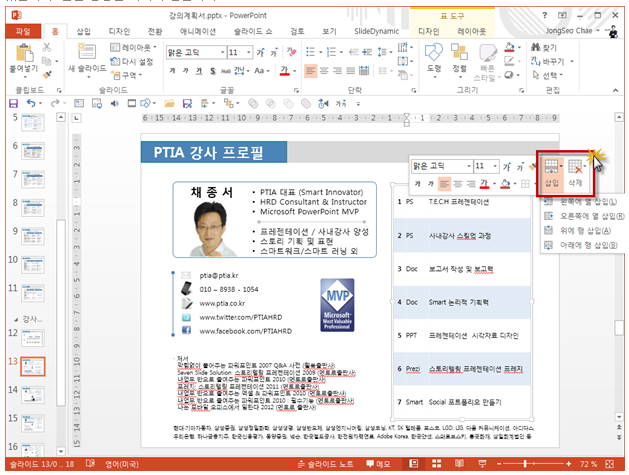This screenshot has width=629, height=475.
Task: Toggle Align Right in ribbon paragraph group
Action: pos(337,71)
